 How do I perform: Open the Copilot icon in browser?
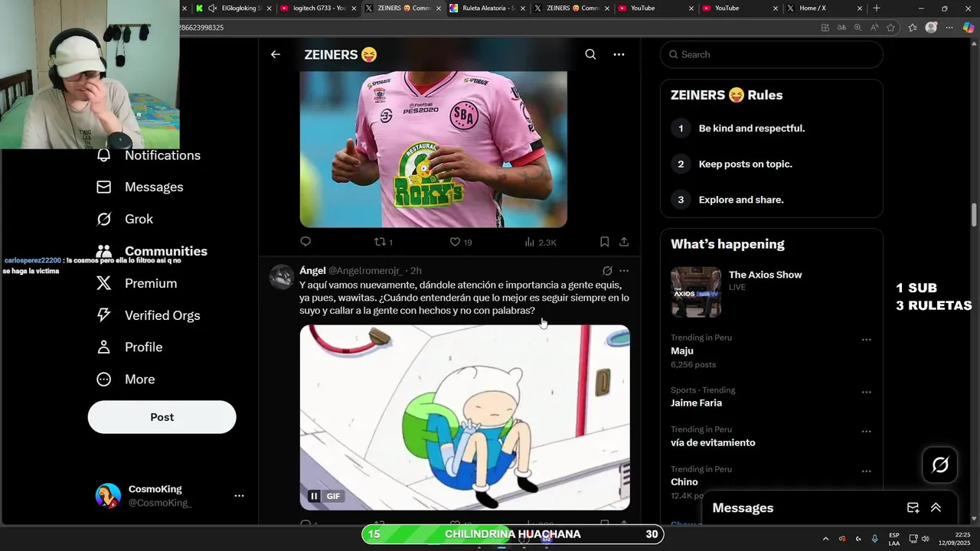tap(969, 28)
